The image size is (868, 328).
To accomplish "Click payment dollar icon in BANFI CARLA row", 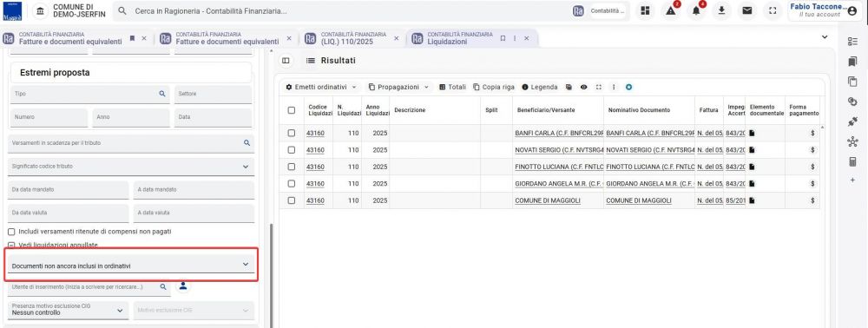I will click(812, 134).
